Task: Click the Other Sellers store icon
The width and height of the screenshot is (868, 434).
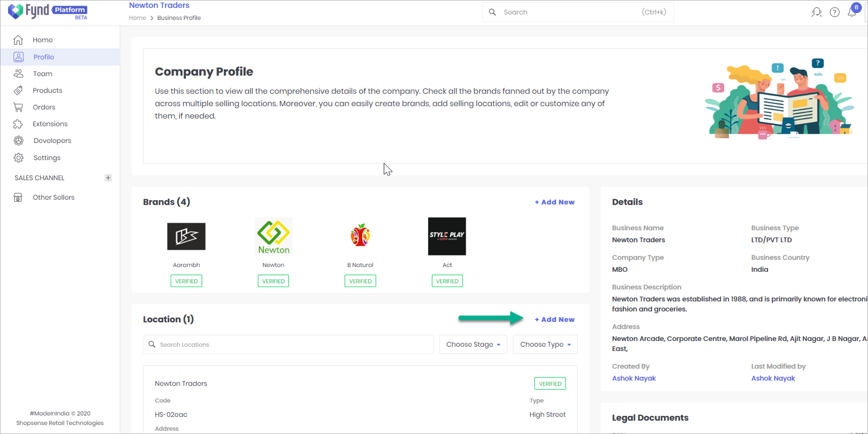Action: click(18, 198)
